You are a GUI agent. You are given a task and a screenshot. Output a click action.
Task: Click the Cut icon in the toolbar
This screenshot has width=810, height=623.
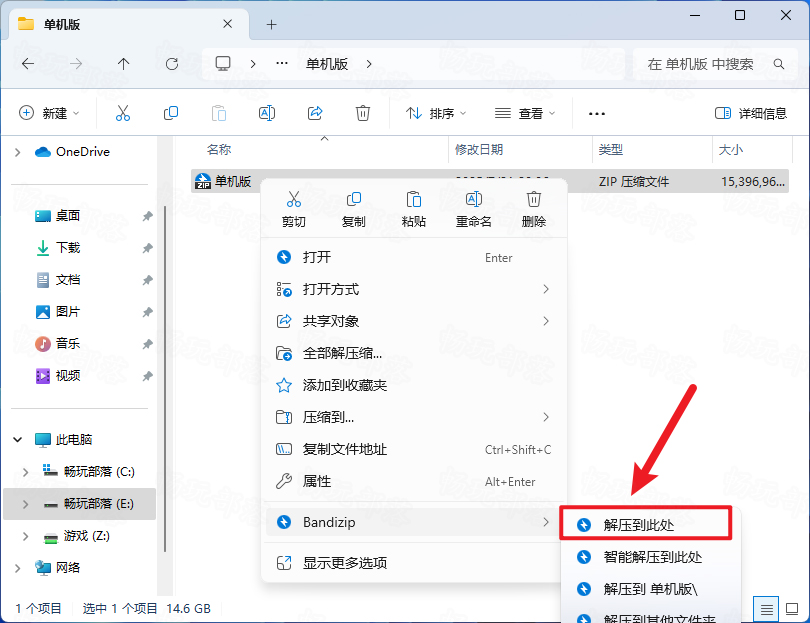pyautogui.click(x=123, y=113)
